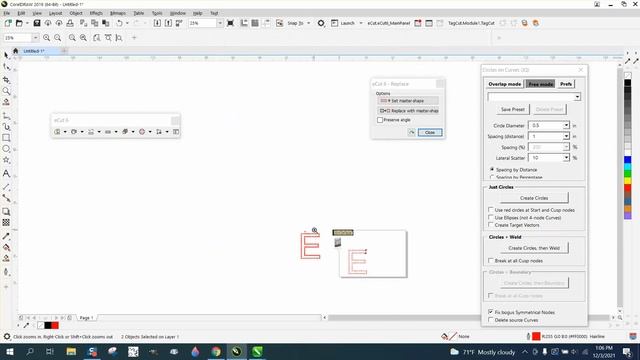Viewport: 640px width, 360px height.
Task: Select the Transparency checkerboard tool
Action: click(x=6, y=222)
